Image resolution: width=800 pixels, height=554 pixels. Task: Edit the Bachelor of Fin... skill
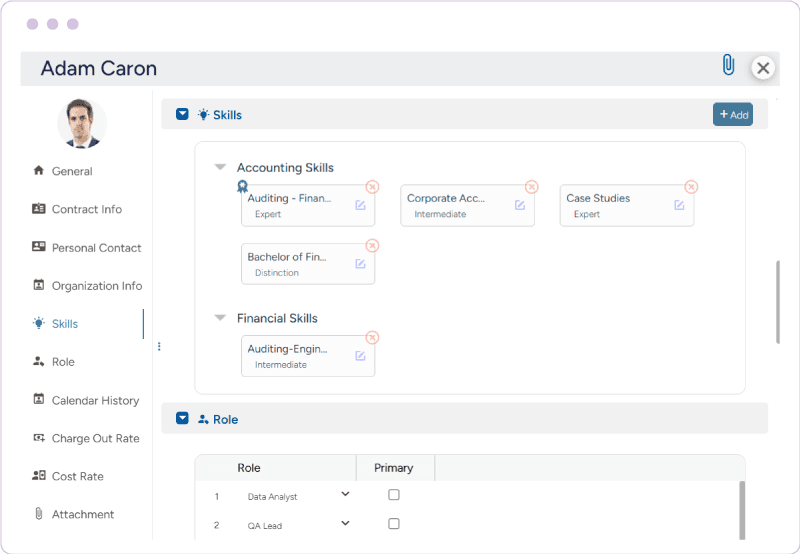coord(360,264)
